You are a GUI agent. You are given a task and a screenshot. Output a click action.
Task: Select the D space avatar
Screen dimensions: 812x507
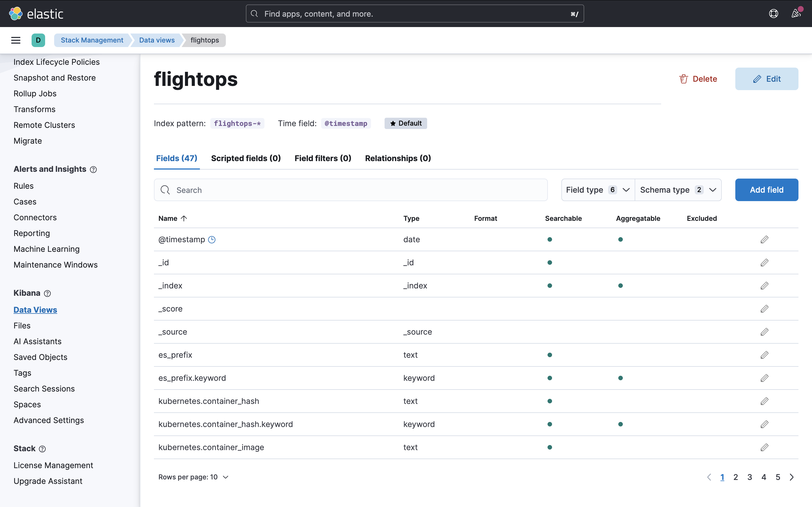point(38,40)
